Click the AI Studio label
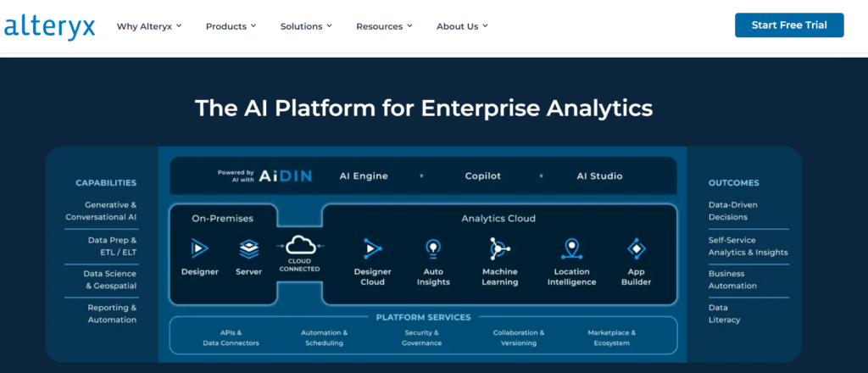868x373 pixels. click(599, 176)
